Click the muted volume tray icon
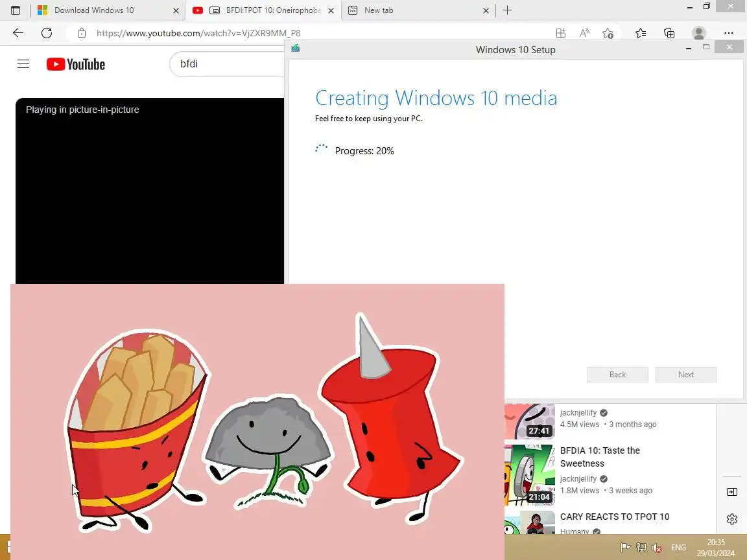Viewport: 747px width, 560px height. pyautogui.click(x=657, y=548)
